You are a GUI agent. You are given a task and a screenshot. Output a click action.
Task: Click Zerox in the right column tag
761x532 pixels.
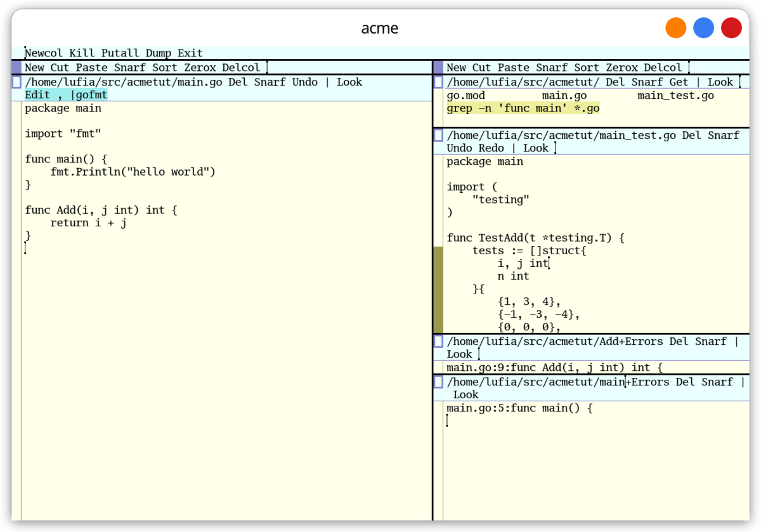pyautogui.click(x=621, y=67)
